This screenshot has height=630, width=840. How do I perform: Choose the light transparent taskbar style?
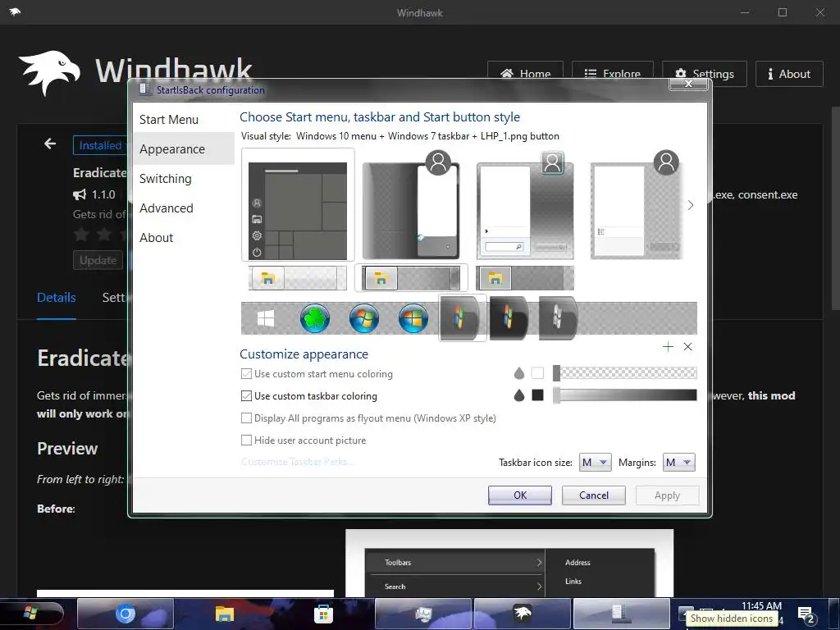coord(298,278)
